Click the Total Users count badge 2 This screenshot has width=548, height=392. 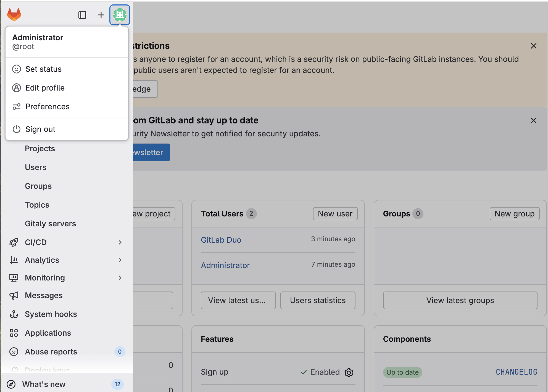251,214
